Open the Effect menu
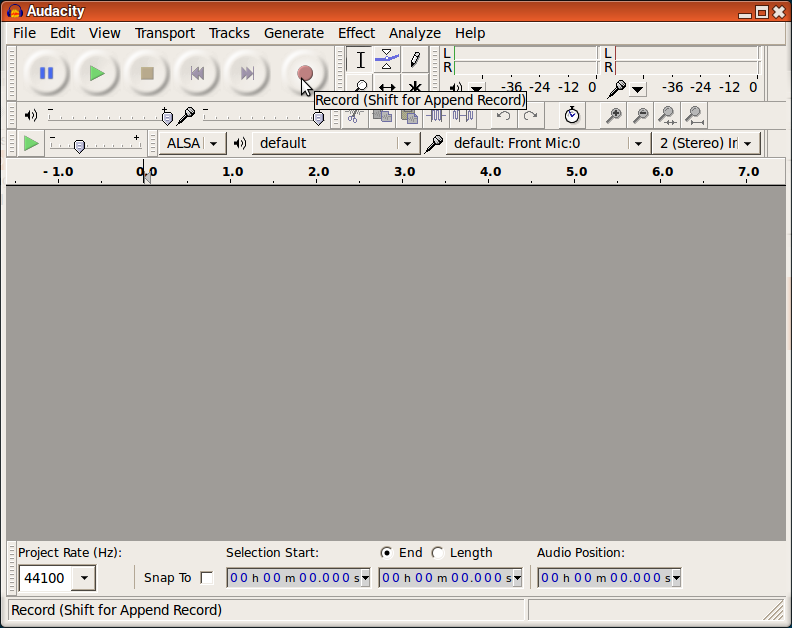 click(356, 33)
